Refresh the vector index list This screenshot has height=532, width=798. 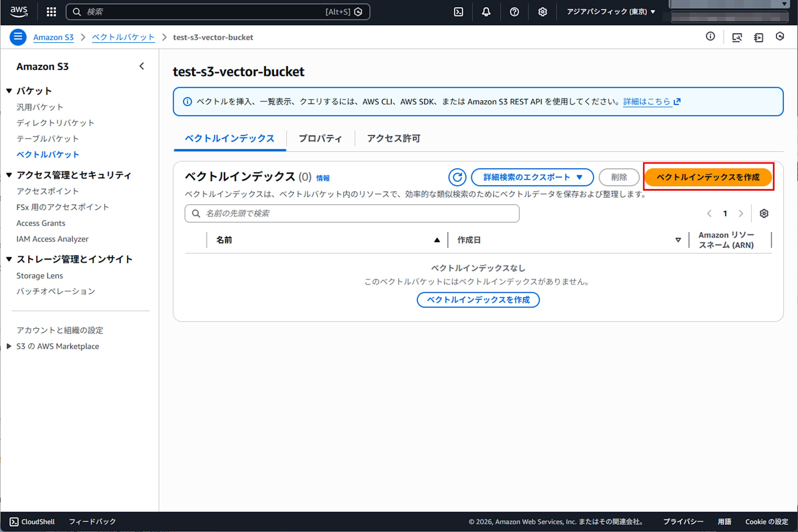[457, 177]
